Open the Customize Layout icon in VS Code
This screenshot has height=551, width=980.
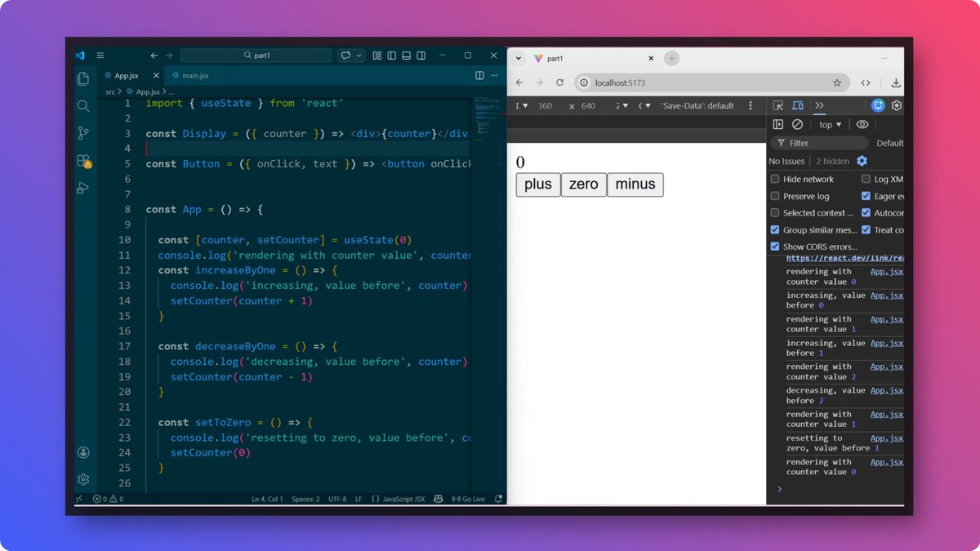pos(377,56)
